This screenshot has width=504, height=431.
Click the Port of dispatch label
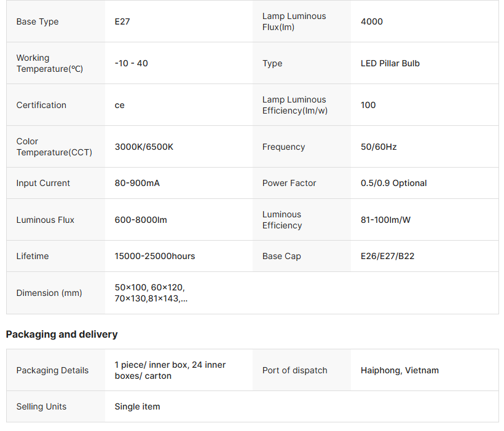coord(294,370)
